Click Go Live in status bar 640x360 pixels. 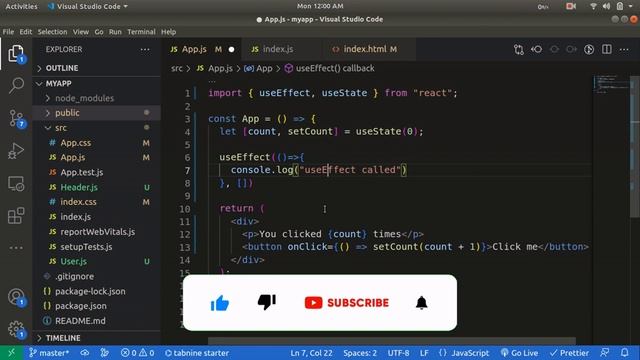[519, 353]
